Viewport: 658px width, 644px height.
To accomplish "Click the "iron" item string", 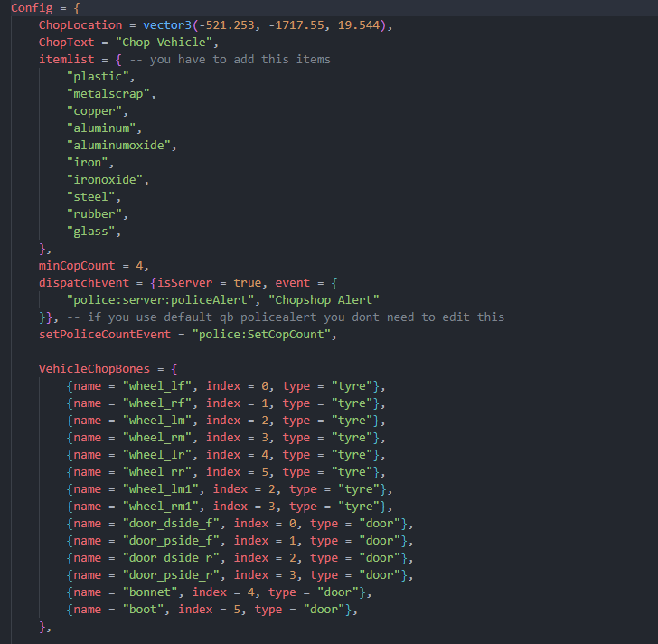I will coord(88,163).
